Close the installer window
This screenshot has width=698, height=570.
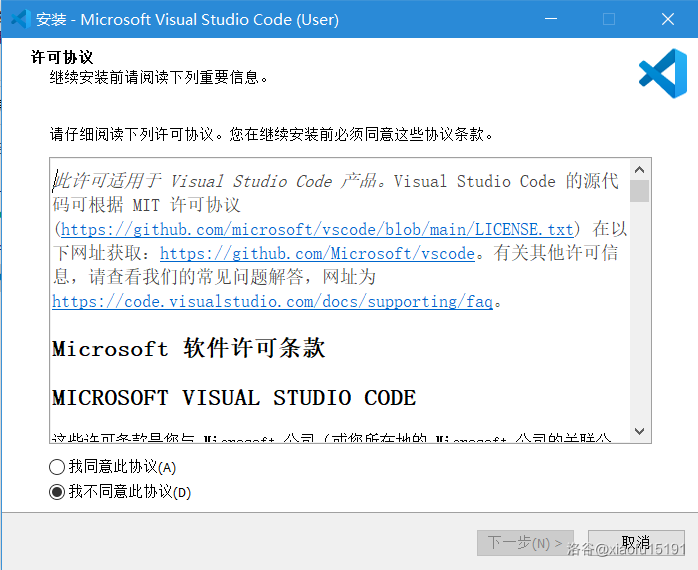668,19
